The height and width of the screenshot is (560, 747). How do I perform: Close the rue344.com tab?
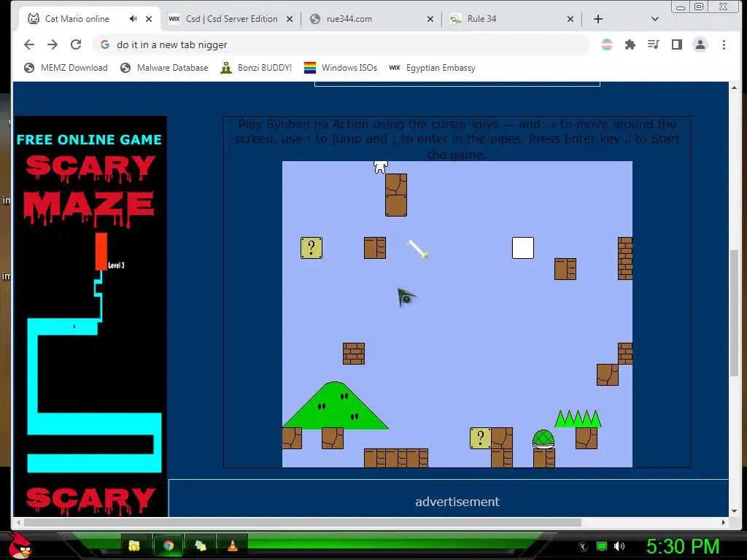(430, 19)
